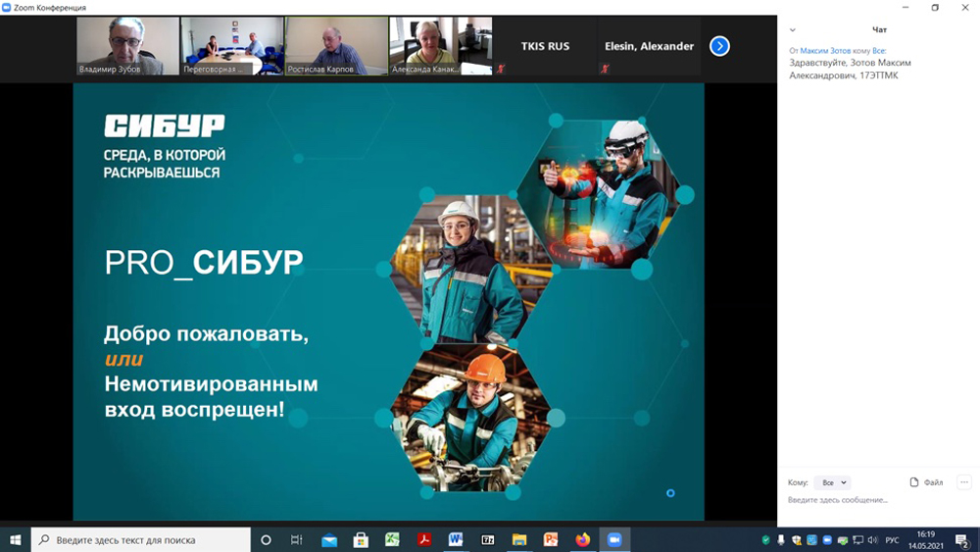This screenshot has height=552, width=980.
Task: Click PRO_СИБУР title on shared slide
Action: [x=204, y=263]
